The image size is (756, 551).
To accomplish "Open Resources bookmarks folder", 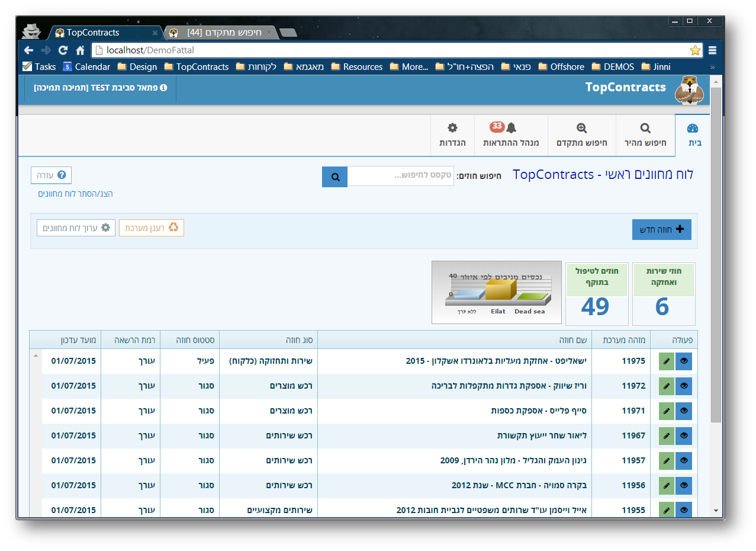I will 357,67.
